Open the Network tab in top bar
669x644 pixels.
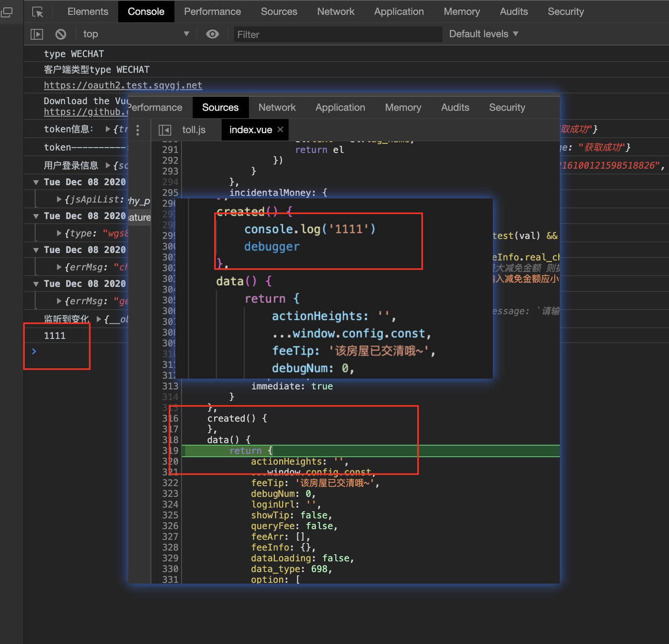tap(335, 12)
